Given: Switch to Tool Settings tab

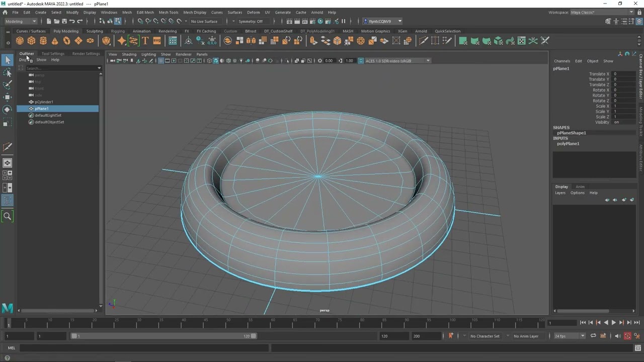Looking at the screenshot, I should point(53,54).
